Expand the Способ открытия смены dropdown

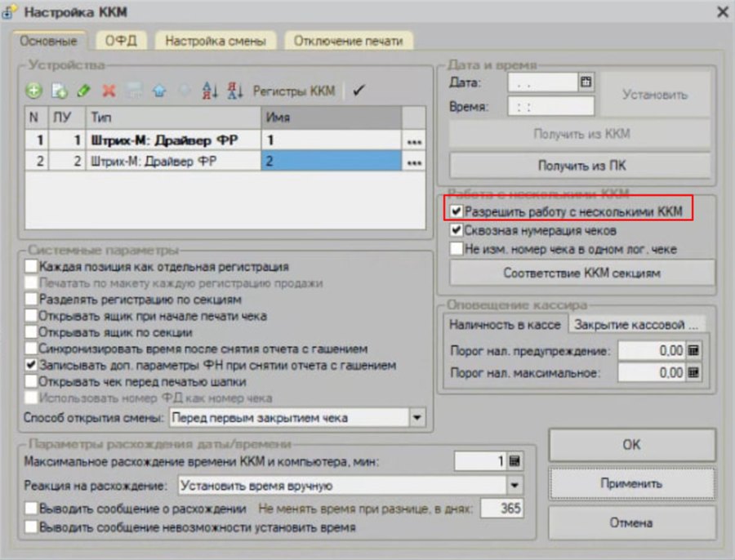(x=416, y=417)
